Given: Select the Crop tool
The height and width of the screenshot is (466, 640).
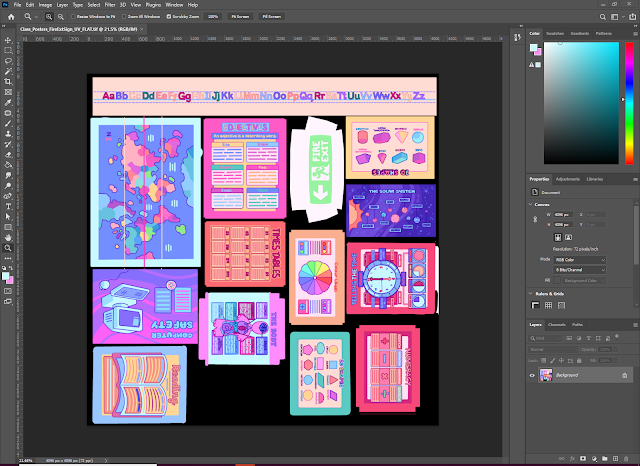Looking at the screenshot, I should click(x=8, y=82).
